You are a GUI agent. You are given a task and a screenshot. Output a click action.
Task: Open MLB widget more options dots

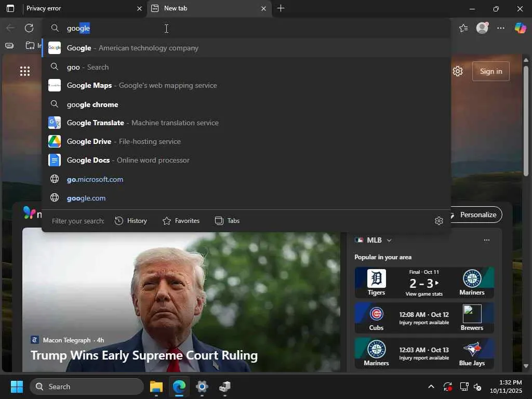pyautogui.click(x=486, y=240)
